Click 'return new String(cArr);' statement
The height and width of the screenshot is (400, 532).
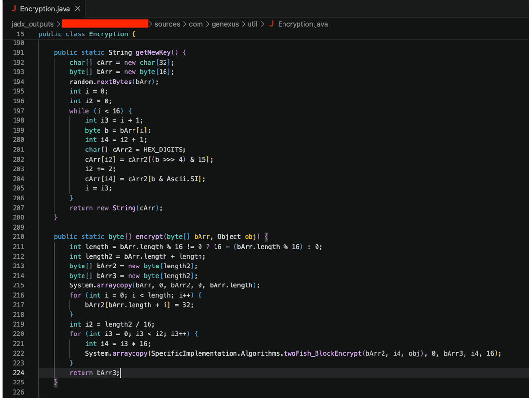point(116,208)
